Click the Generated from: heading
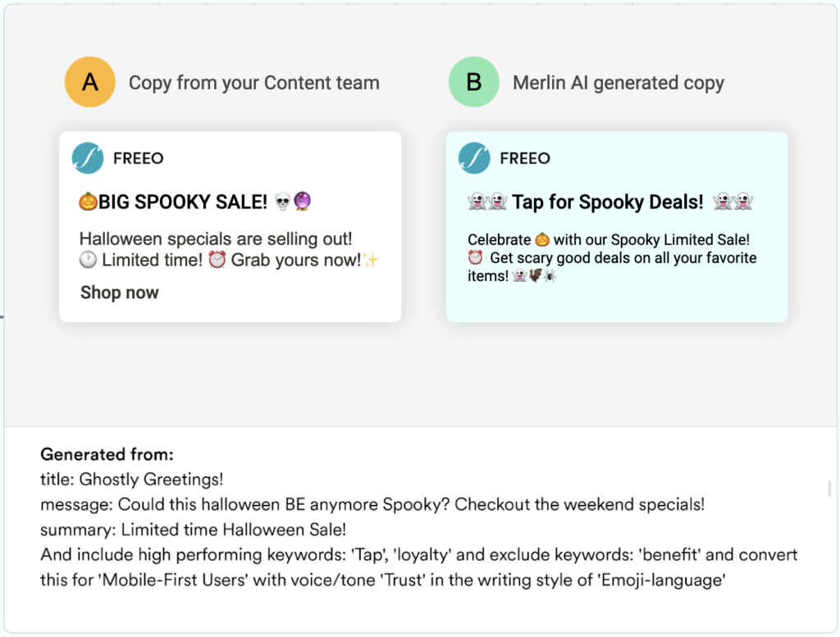 [x=107, y=454]
